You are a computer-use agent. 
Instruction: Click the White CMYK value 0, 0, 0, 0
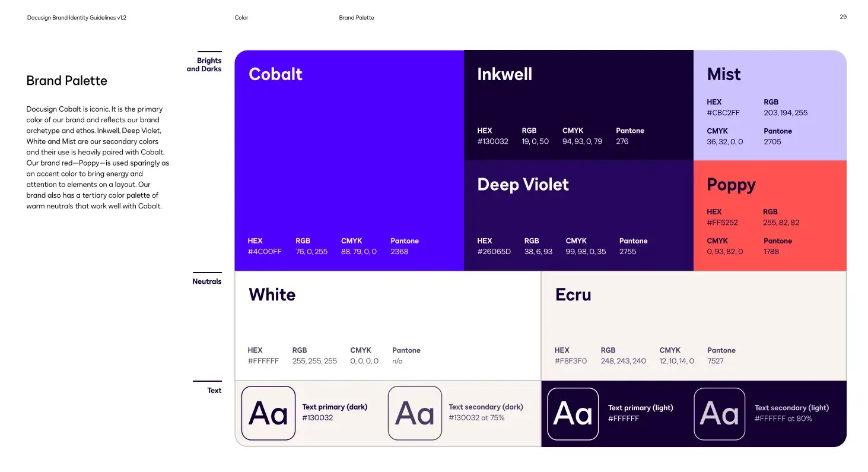click(x=364, y=361)
